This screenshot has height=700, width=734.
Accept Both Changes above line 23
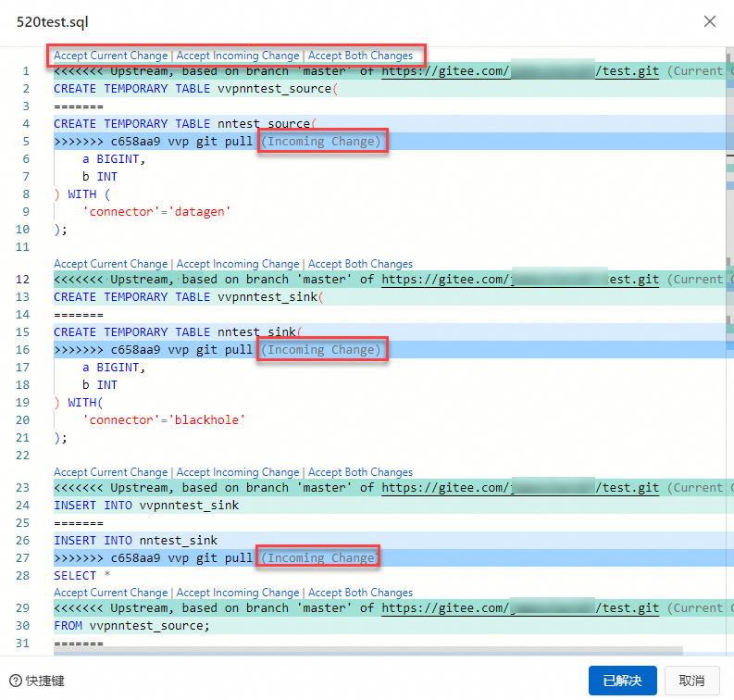360,472
